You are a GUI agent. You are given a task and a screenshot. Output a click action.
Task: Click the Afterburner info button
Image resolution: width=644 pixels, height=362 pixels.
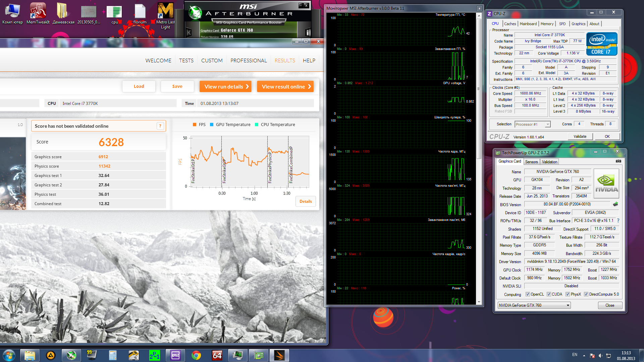tap(308, 32)
